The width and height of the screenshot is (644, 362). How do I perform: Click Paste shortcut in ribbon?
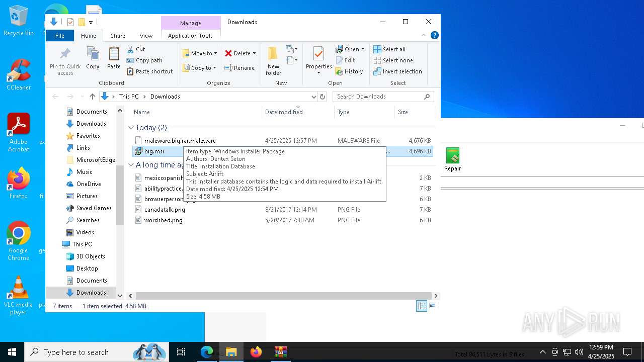pos(150,71)
